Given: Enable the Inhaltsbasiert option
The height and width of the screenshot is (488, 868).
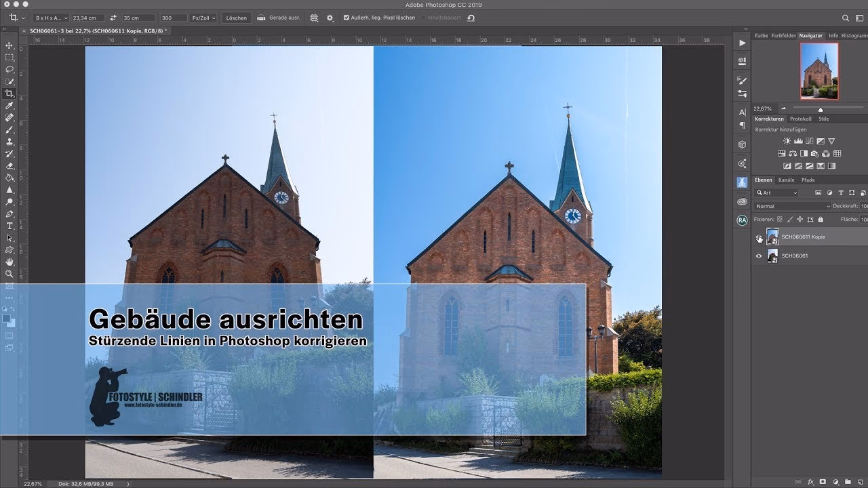Looking at the screenshot, I should point(425,18).
